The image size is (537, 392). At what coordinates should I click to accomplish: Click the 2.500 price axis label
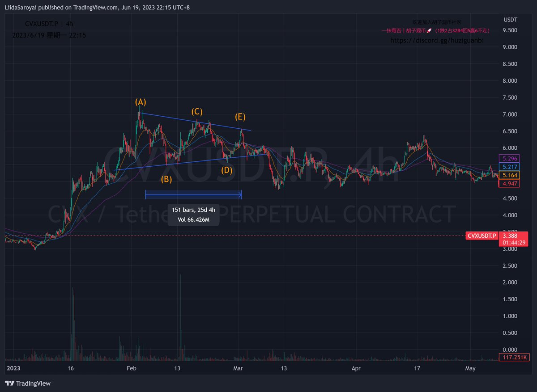pos(510,266)
